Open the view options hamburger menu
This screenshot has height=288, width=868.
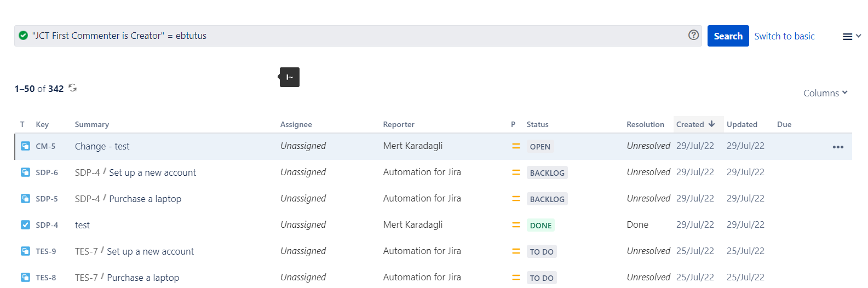coord(852,36)
